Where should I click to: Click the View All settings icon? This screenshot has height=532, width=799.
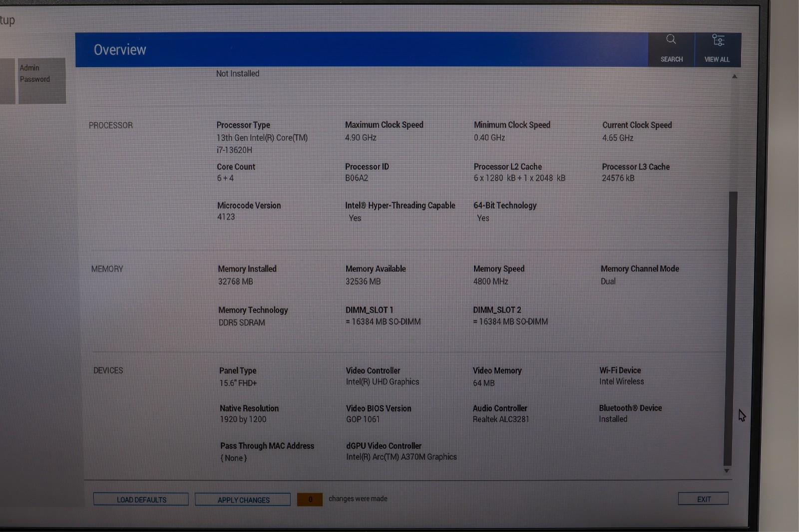(x=718, y=40)
